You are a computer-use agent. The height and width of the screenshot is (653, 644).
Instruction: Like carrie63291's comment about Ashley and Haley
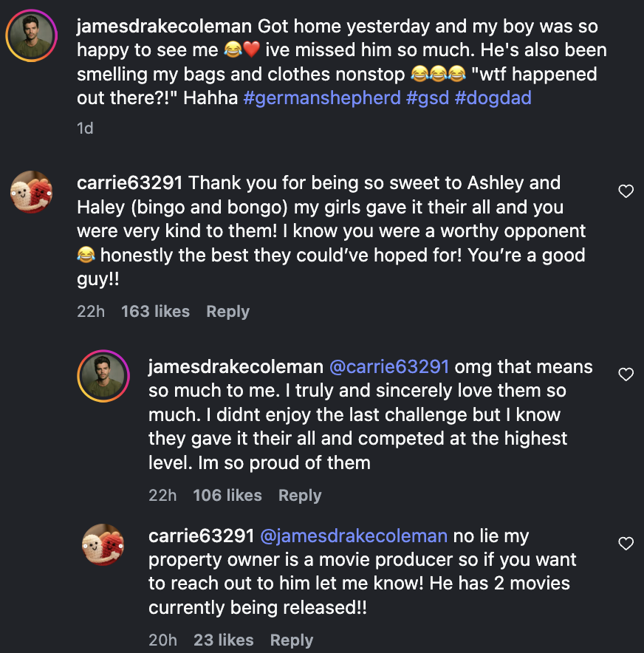626,191
